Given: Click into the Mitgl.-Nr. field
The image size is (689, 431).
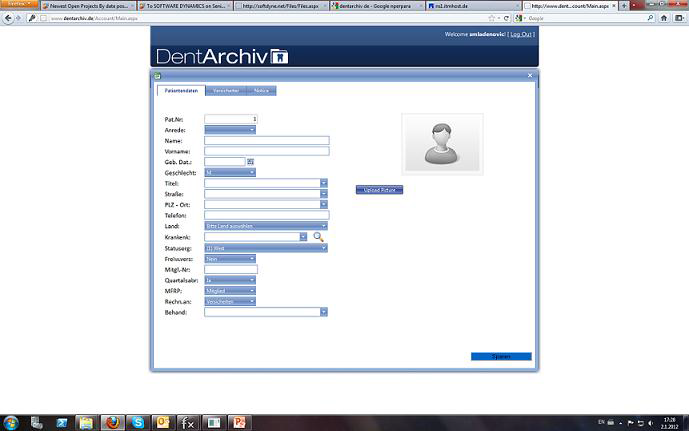Looking at the screenshot, I should [231, 269].
